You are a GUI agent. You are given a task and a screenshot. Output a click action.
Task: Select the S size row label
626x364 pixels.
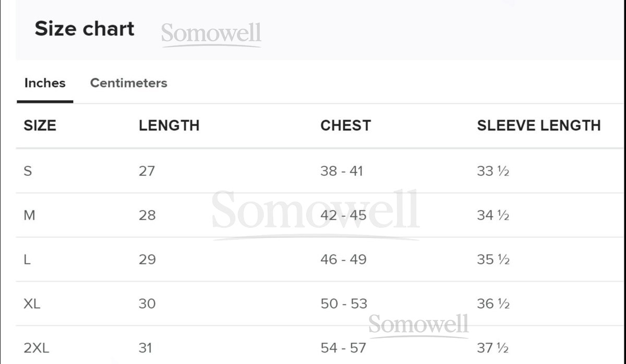(x=28, y=171)
